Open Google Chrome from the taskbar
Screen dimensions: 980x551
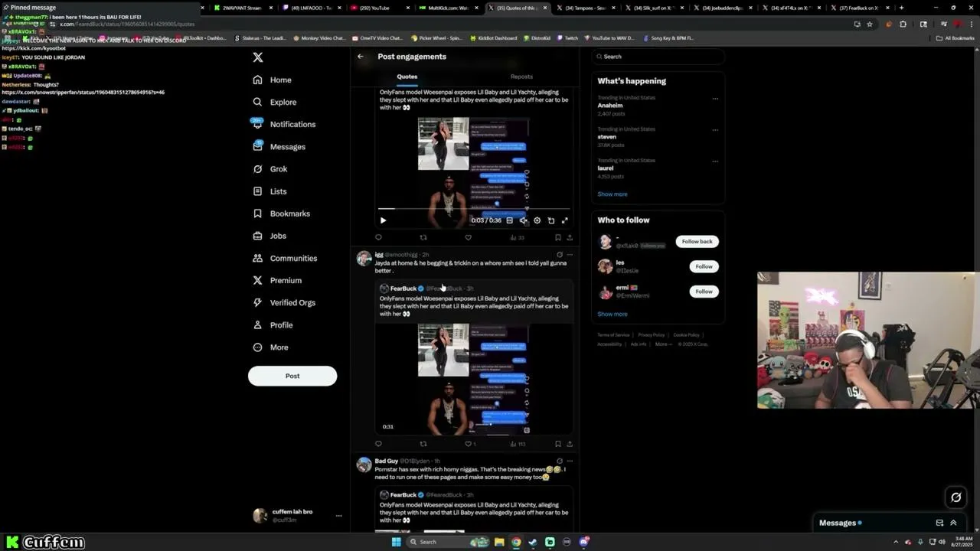[516, 543]
